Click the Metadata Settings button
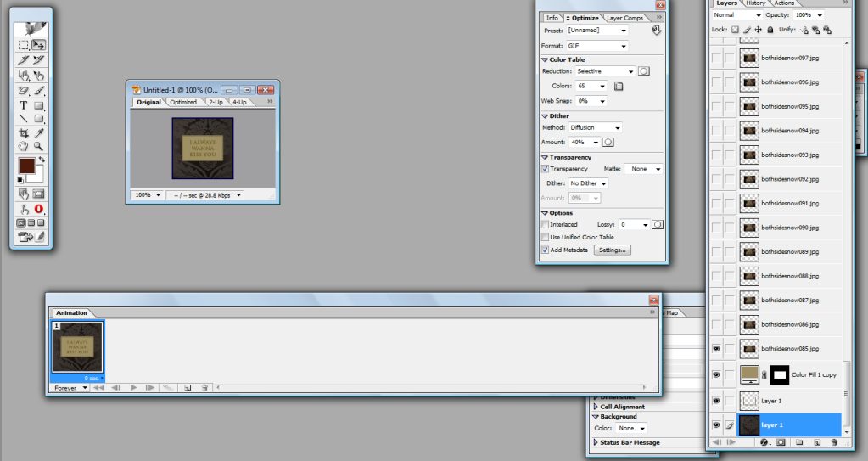Image resolution: width=868 pixels, height=461 pixels. [x=613, y=250]
